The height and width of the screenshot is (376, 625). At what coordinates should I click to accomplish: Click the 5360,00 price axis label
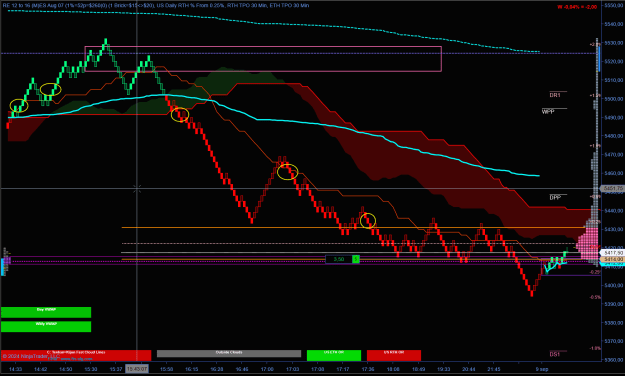coord(613,360)
